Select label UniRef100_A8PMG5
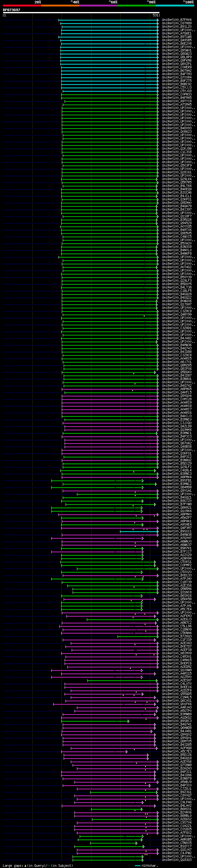The width and height of the screenshot is (197, 868). [x=176, y=389]
